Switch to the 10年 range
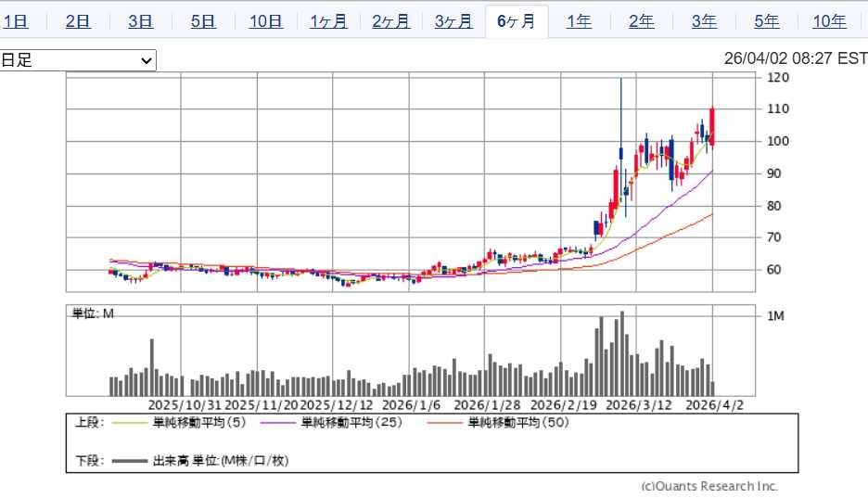 829,21
